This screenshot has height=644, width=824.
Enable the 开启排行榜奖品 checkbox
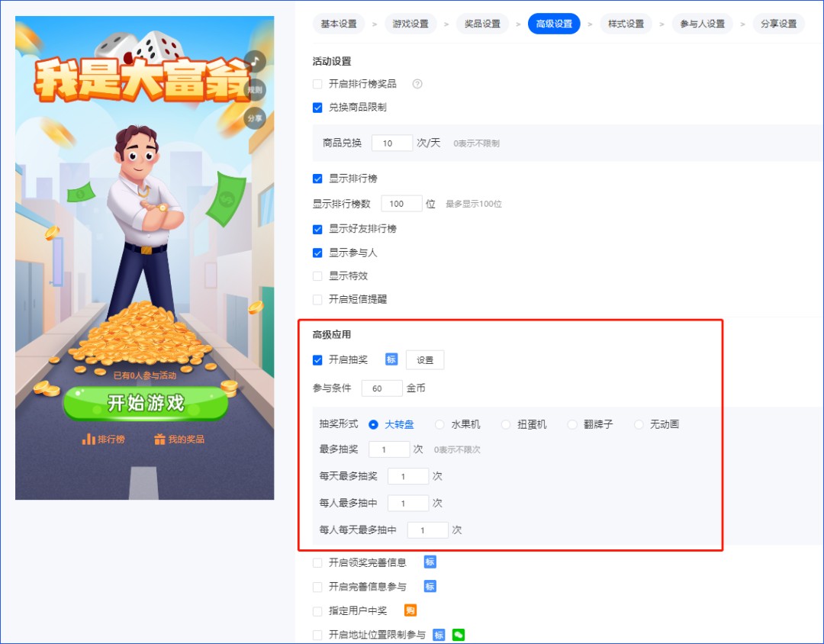317,84
